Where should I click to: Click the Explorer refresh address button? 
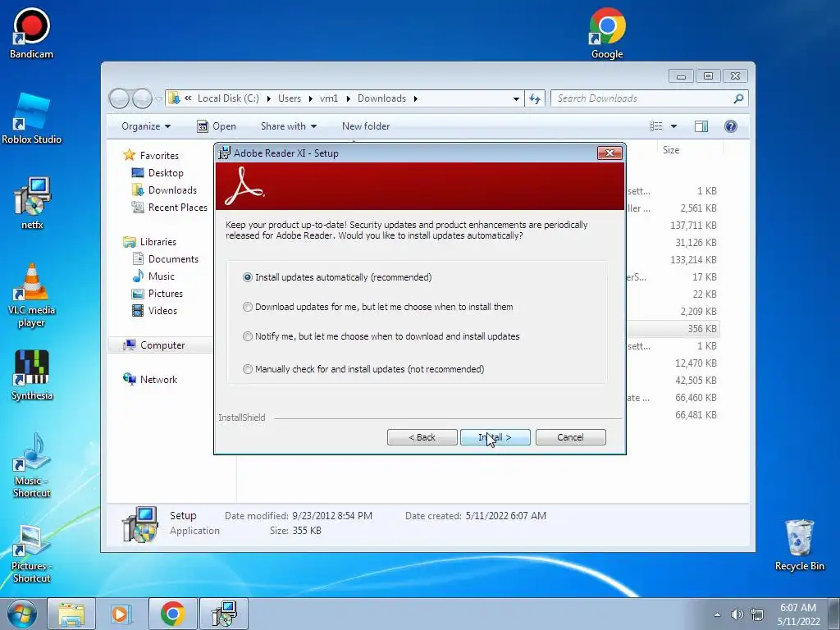click(535, 98)
